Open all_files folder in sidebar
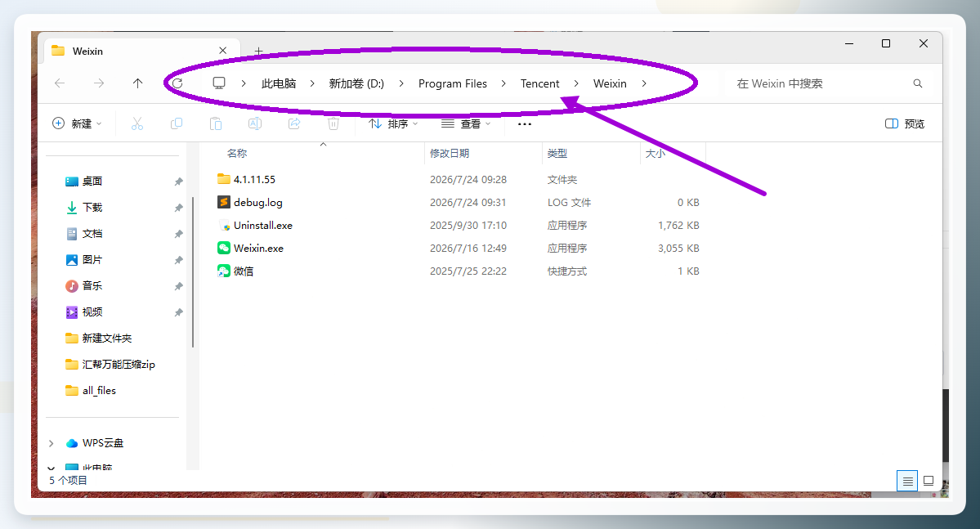The image size is (980, 529). [99, 391]
